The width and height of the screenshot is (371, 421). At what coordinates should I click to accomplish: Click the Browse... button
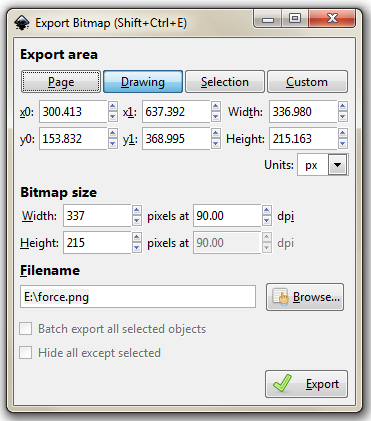305,297
